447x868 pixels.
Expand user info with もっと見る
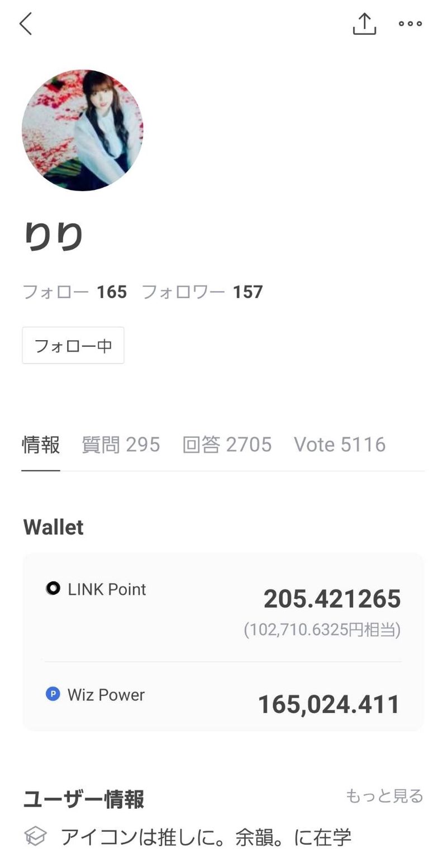coord(384,795)
